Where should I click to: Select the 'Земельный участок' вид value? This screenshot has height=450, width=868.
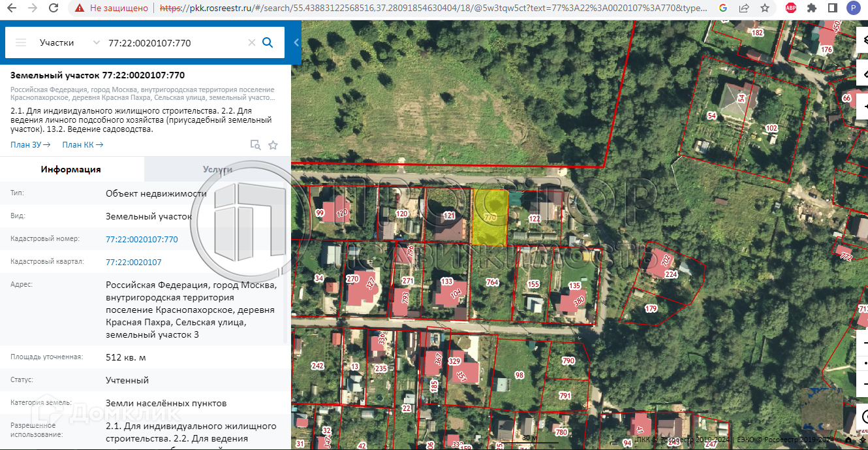point(149,216)
